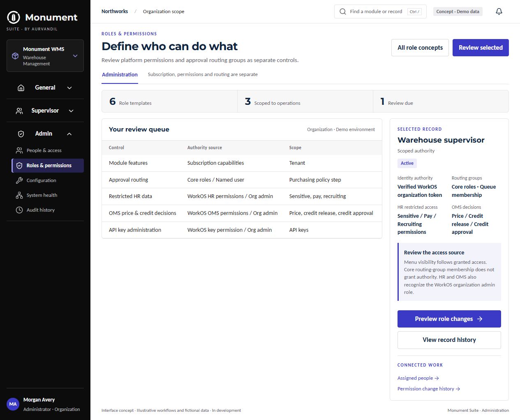Click arrow icon on Preview role changes
This screenshot has height=420, width=520.
tap(480, 319)
